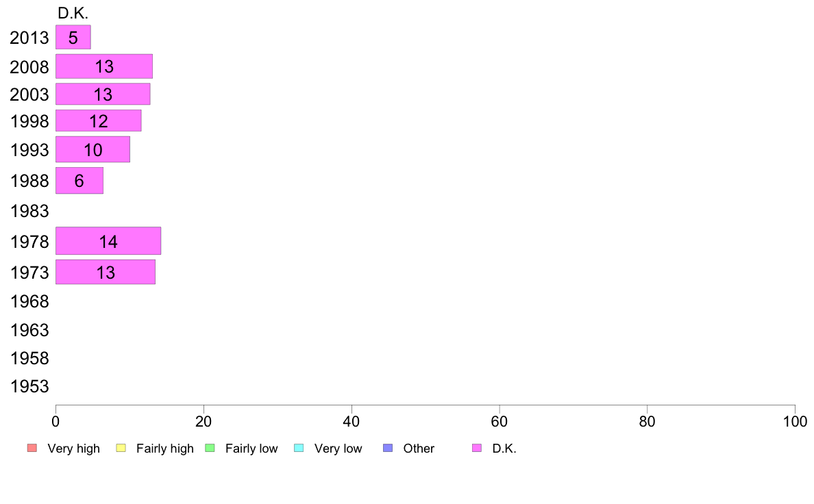Click the 2003 bar labeled 13

[103, 94]
